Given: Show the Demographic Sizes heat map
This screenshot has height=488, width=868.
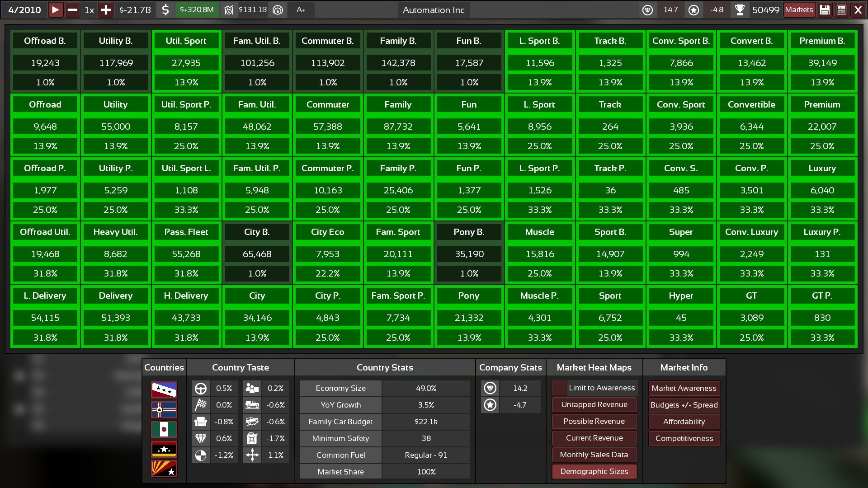Looking at the screenshot, I should tap(594, 471).
